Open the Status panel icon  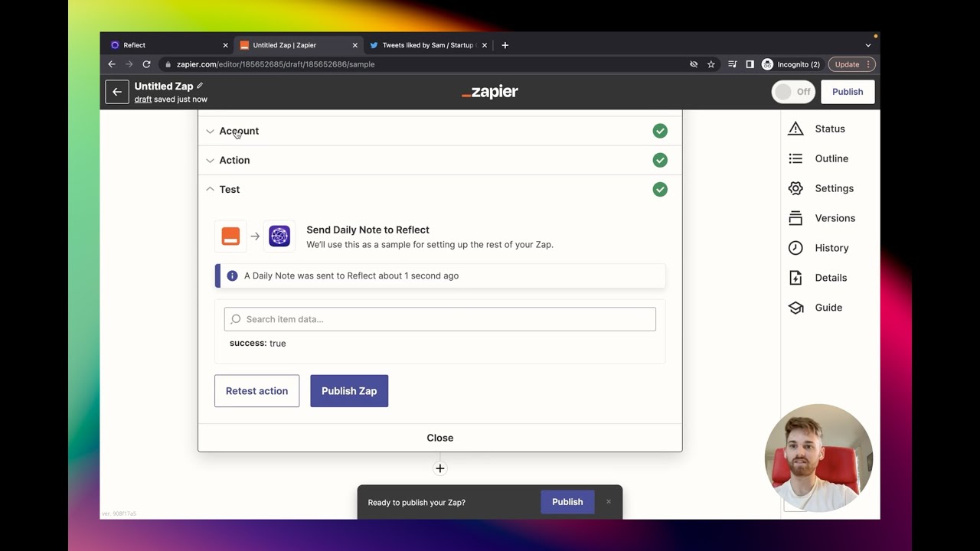point(795,129)
